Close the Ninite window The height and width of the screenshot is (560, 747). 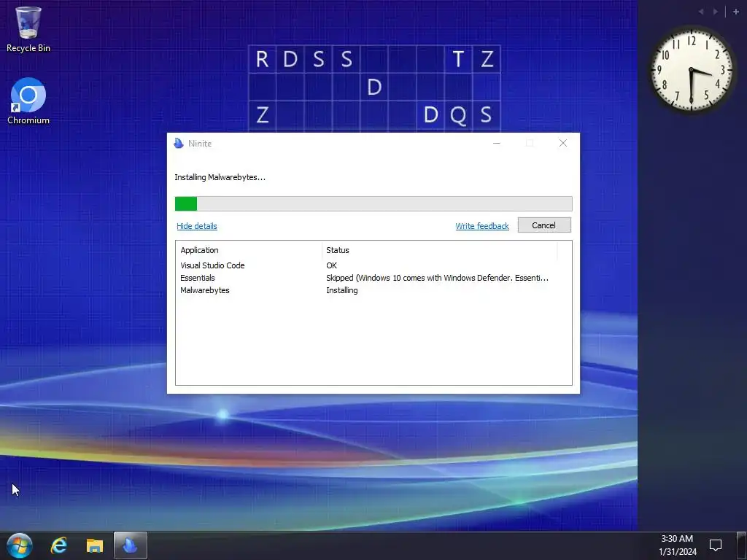click(563, 144)
